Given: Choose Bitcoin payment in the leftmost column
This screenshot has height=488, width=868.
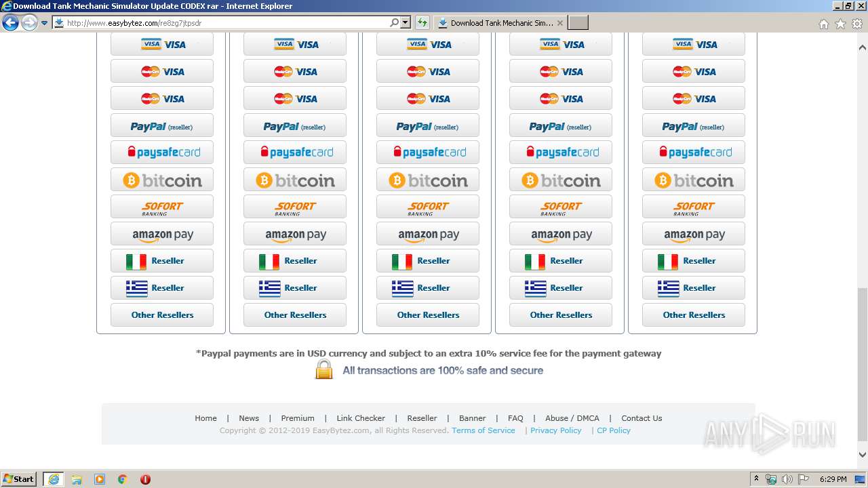Looking at the screenshot, I should (x=162, y=180).
